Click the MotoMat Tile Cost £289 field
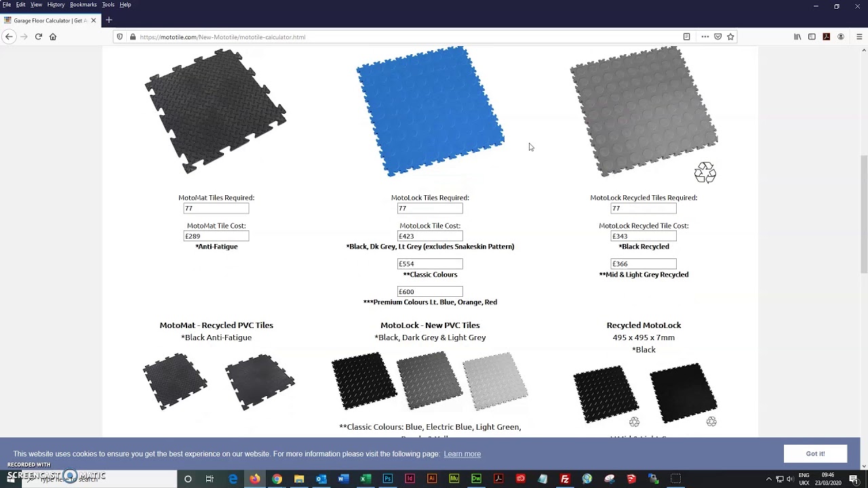Viewport: 868px width, 488px height. click(x=216, y=236)
